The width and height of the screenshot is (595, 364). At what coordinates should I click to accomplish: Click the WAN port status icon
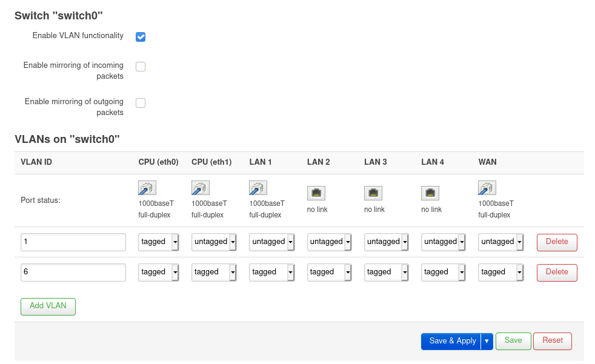pyautogui.click(x=487, y=188)
